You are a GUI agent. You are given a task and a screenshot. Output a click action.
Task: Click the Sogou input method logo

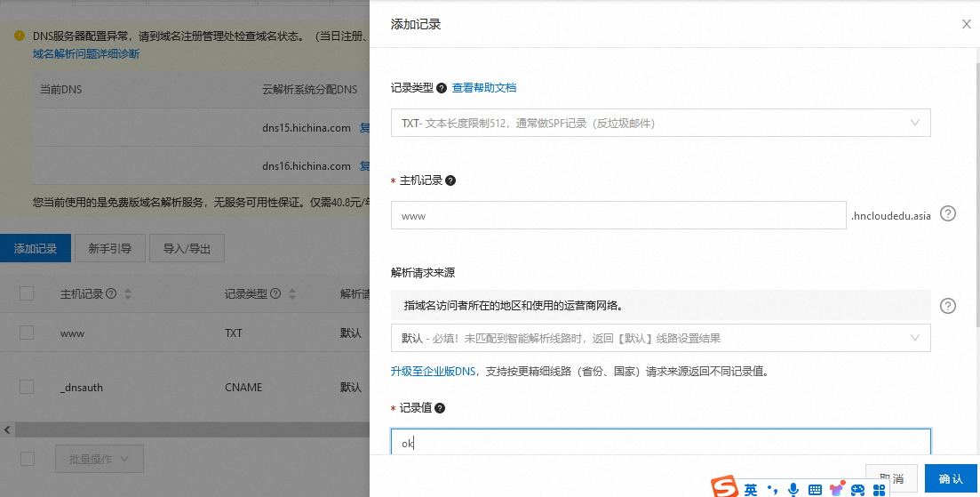tap(725, 487)
